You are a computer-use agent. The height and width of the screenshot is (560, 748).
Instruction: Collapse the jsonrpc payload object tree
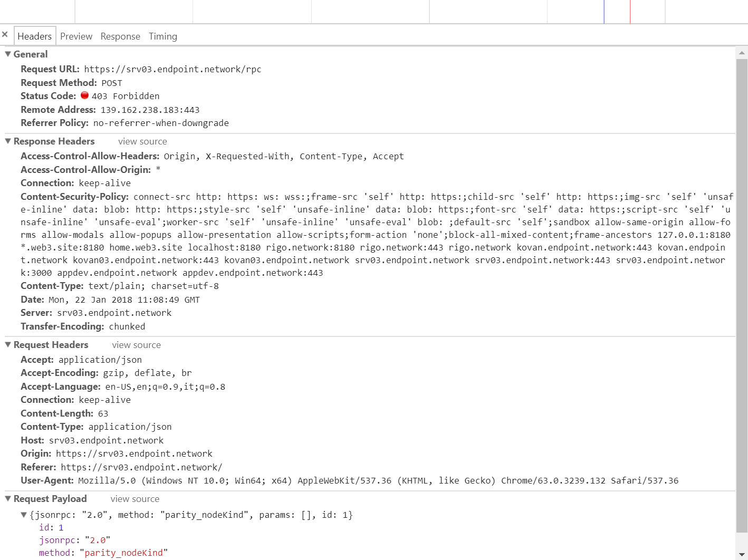[24, 515]
